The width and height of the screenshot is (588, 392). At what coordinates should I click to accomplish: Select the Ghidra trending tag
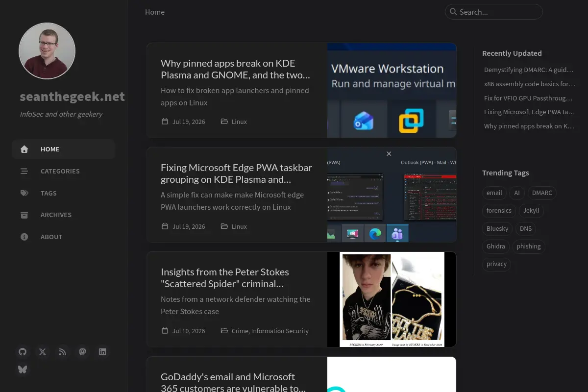pyautogui.click(x=496, y=246)
